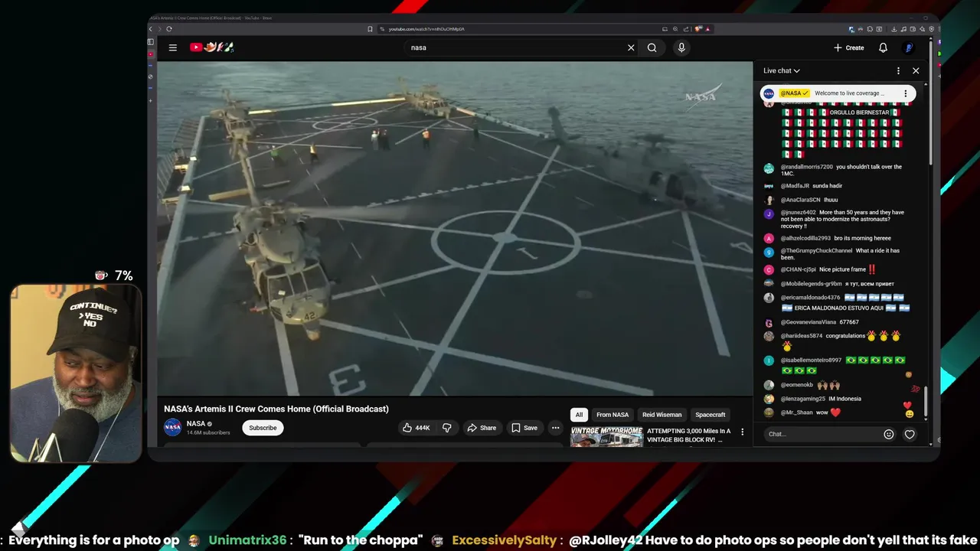Toggle the browser sidebar panel
This screenshot has width=980, height=551.
151,42
